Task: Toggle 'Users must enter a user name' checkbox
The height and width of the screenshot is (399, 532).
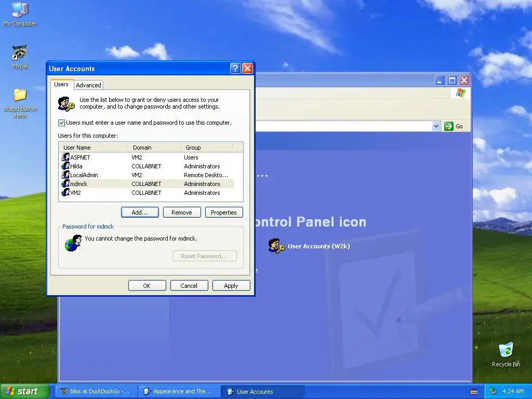Action: coord(61,123)
